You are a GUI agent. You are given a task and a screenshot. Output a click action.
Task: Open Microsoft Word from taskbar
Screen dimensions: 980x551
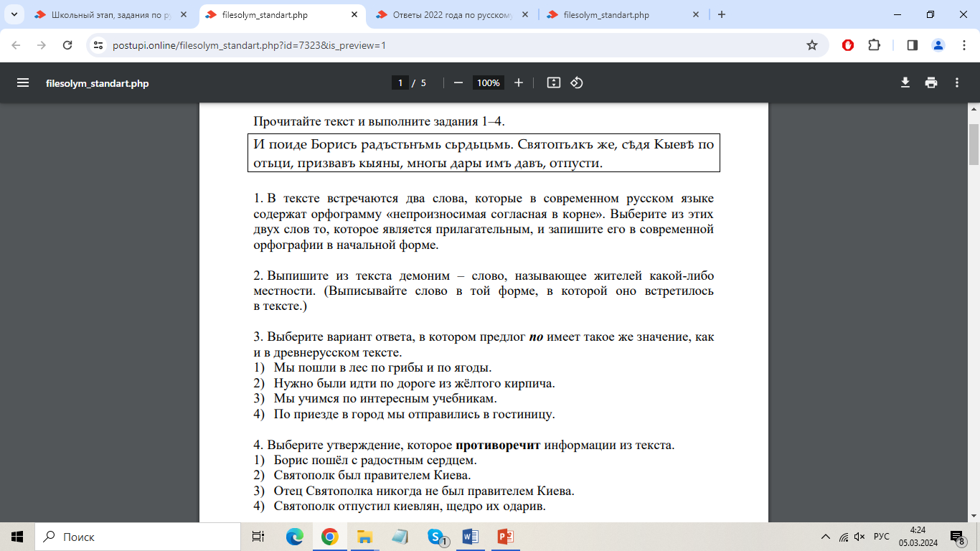471,537
